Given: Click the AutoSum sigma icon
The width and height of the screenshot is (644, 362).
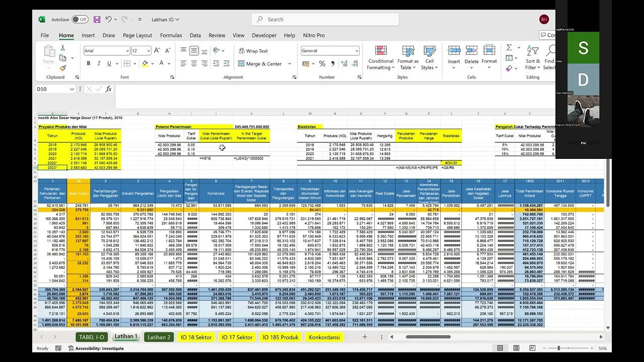Looking at the screenshot, I should point(509,47).
